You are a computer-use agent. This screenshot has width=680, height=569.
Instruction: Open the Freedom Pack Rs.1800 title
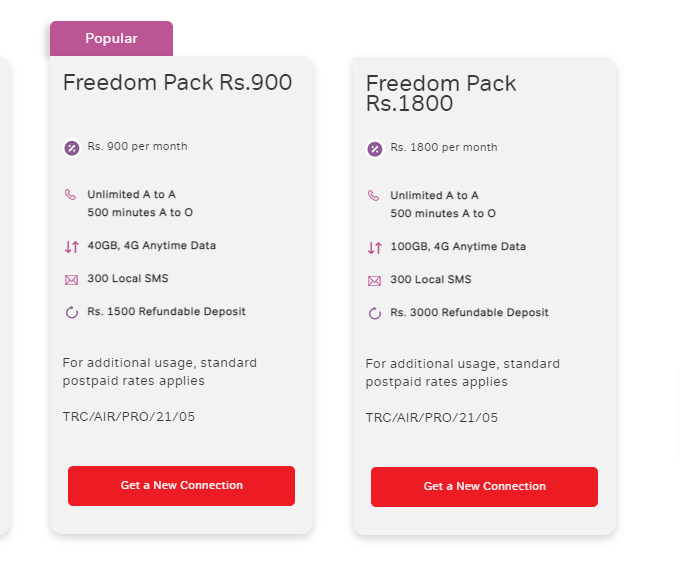point(441,93)
